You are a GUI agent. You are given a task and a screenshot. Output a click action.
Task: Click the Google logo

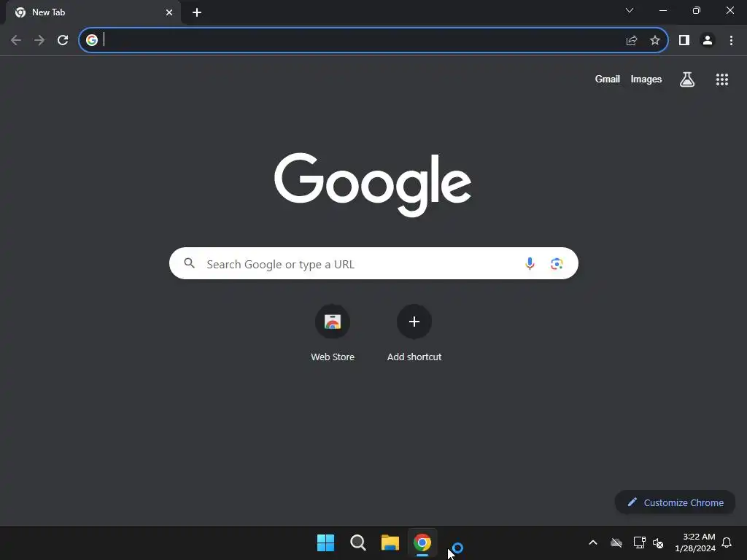(373, 184)
